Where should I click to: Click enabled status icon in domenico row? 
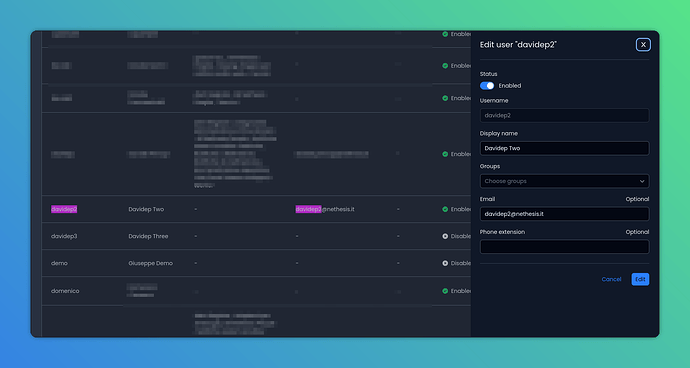(445, 291)
